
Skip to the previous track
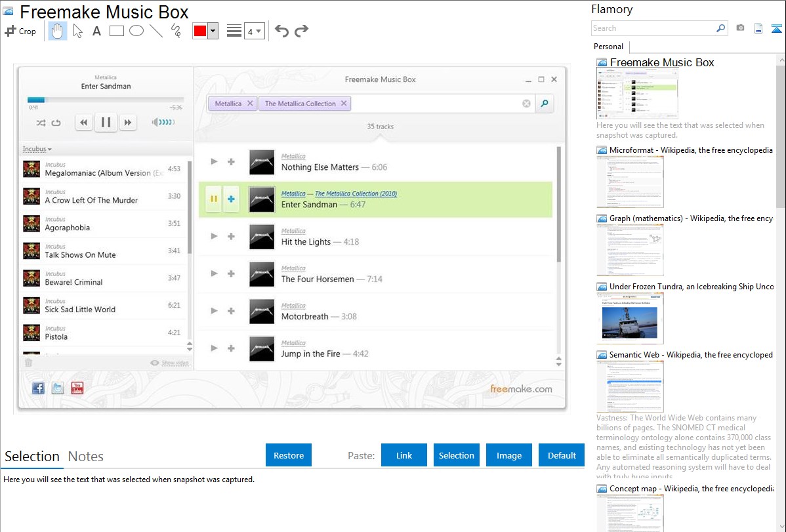[x=84, y=123]
